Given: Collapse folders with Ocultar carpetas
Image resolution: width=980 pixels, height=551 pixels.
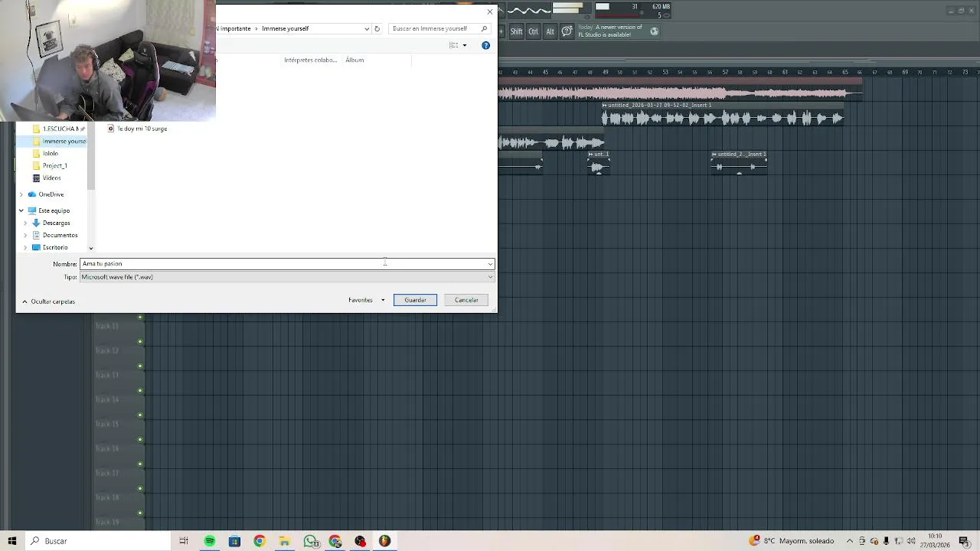Looking at the screenshot, I should pos(48,302).
